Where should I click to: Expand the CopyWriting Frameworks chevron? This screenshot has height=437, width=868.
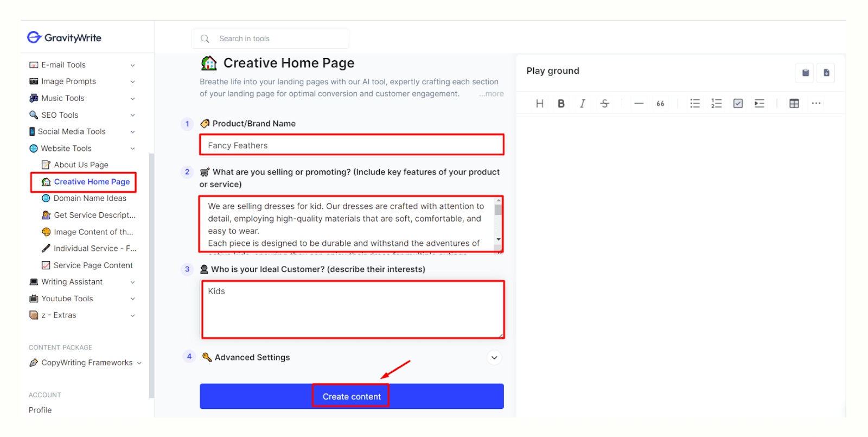[139, 363]
